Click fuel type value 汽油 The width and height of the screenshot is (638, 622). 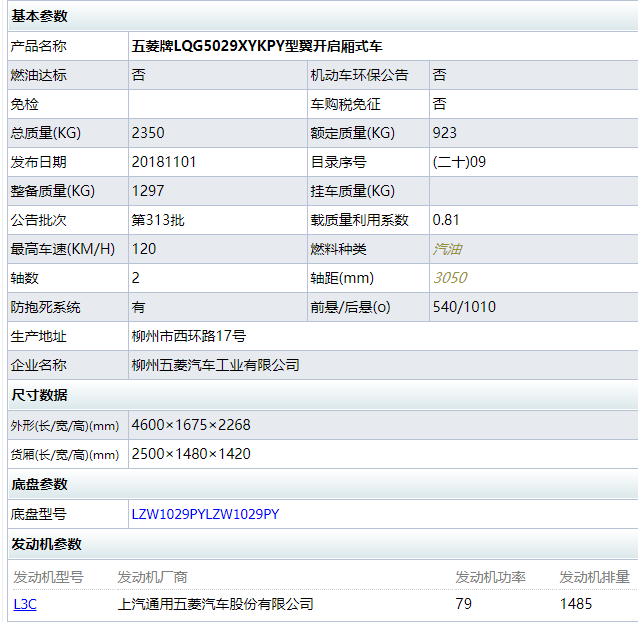point(447,249)
